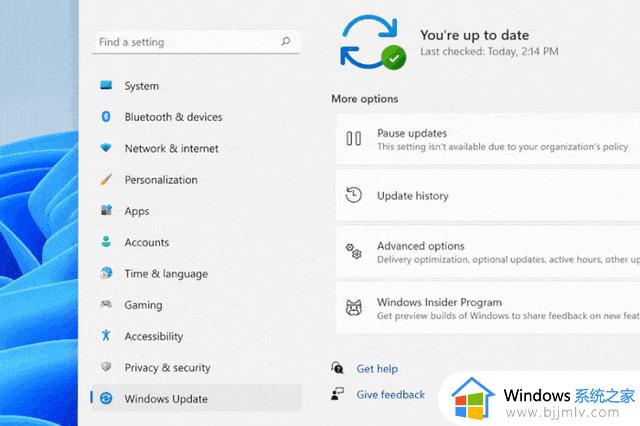Go to Gaming settings
640x426 pixels.
tap(196, 304)
